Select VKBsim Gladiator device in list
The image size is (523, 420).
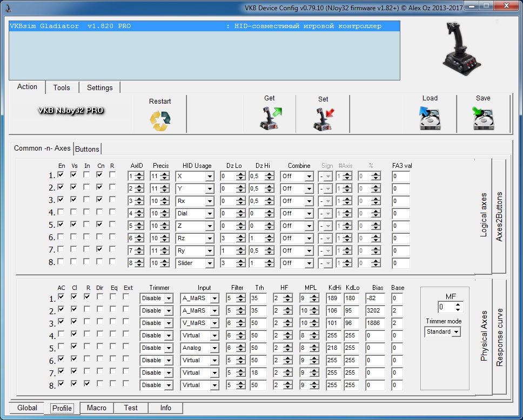[204, 26]
